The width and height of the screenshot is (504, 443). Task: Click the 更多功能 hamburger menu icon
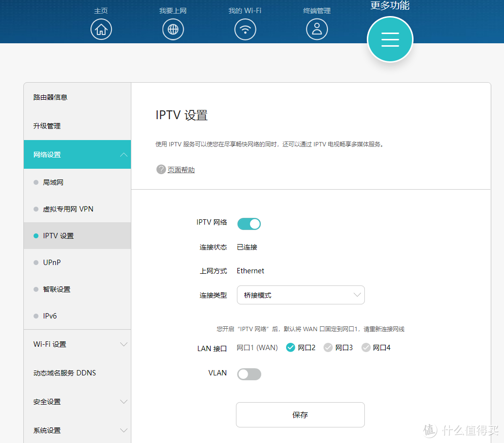(x=390, y=39)
